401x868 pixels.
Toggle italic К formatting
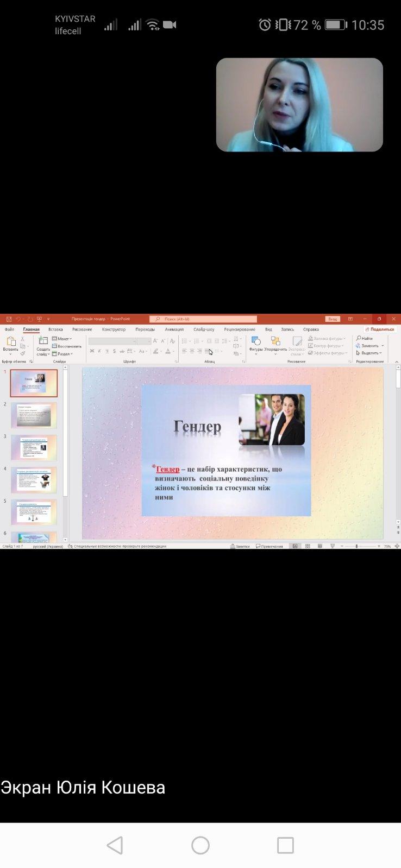tap(99, 351)
